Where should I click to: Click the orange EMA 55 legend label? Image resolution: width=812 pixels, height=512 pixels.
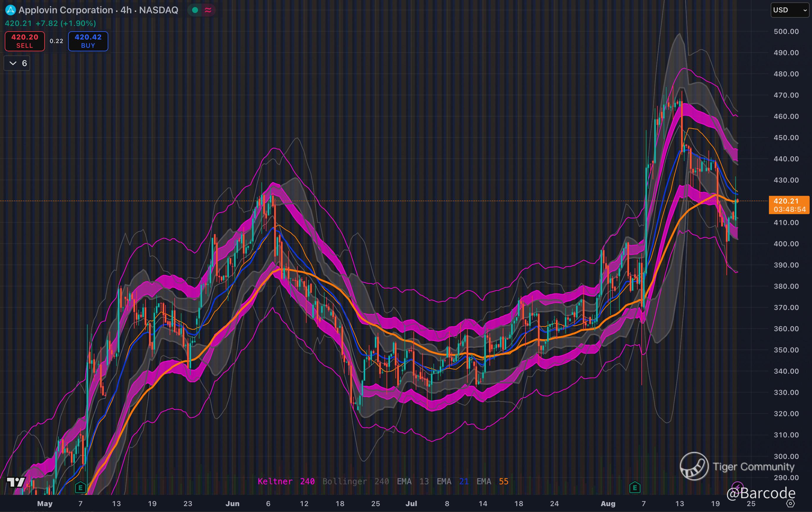492,481
